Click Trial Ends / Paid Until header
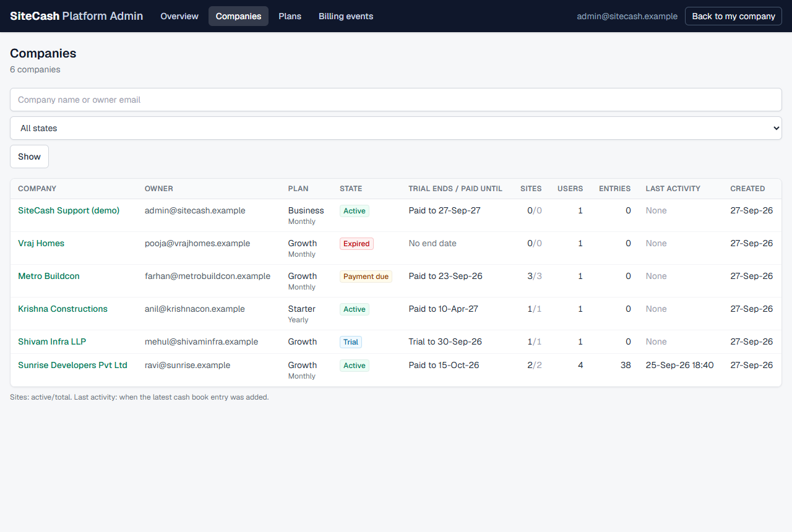This screenshot has height=532, width=792. pyautogui.click(x=455, y=189)
